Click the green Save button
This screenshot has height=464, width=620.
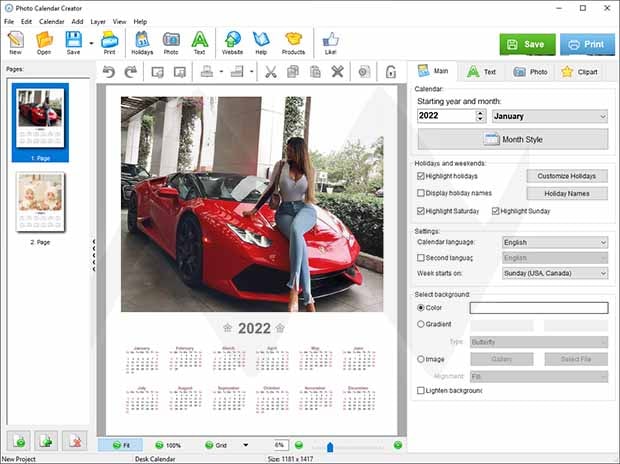527,44
